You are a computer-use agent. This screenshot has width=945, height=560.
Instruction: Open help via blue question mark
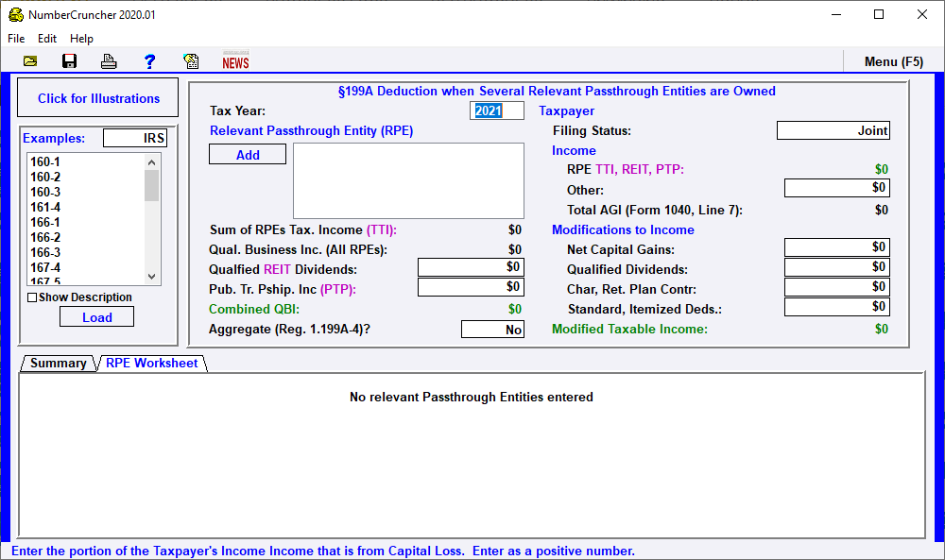149,61
